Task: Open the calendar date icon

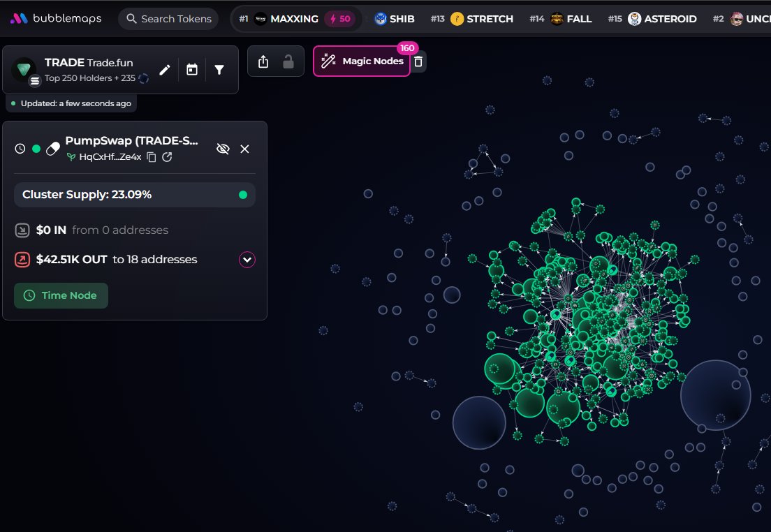Action: tap(192, 70)
